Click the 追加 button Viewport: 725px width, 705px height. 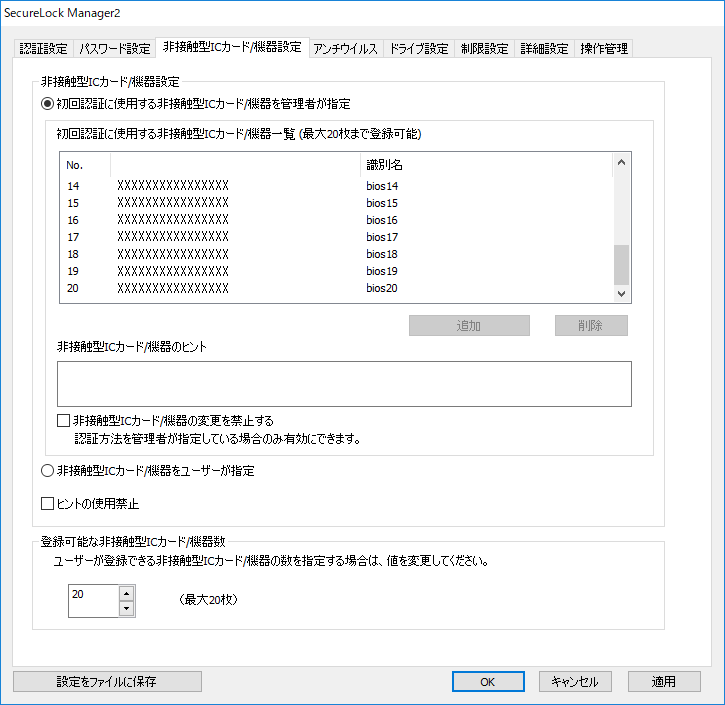tap(469, 325)
